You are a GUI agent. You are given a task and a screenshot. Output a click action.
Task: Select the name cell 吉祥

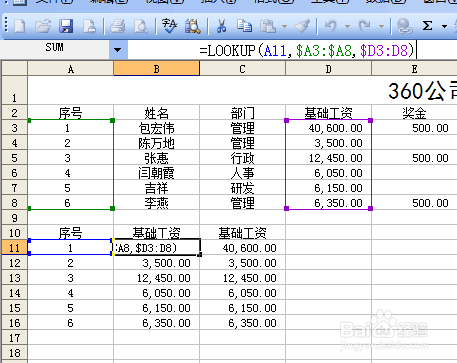(x=157, y=188)
